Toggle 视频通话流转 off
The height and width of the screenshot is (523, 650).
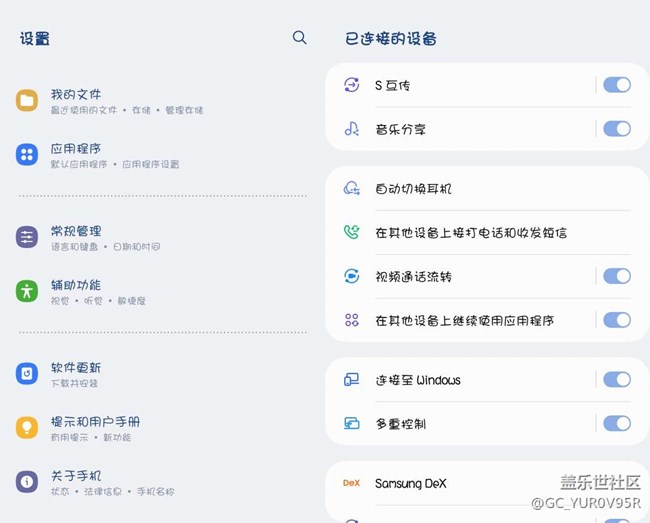pyautogui.click(x=616, y=276)
